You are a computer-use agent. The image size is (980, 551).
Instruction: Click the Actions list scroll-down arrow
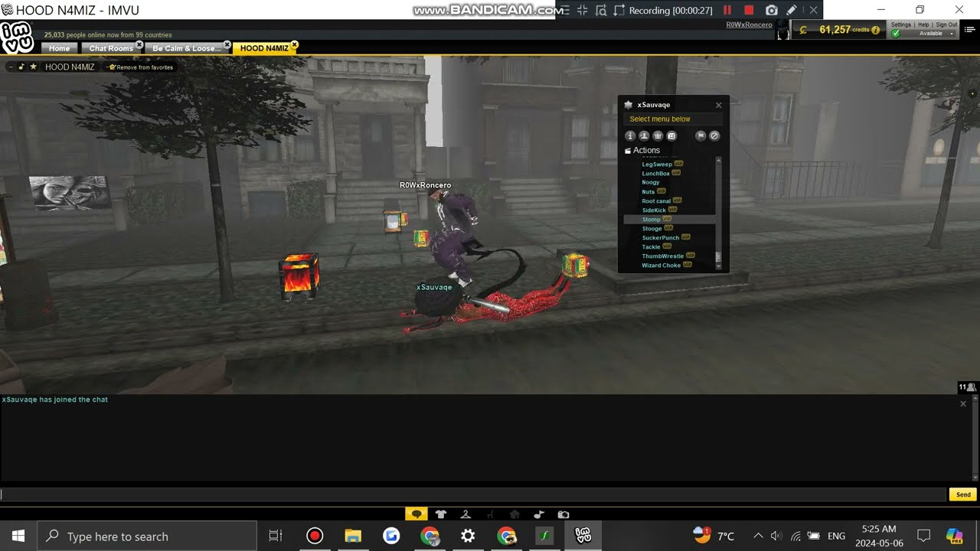(718, 267)
